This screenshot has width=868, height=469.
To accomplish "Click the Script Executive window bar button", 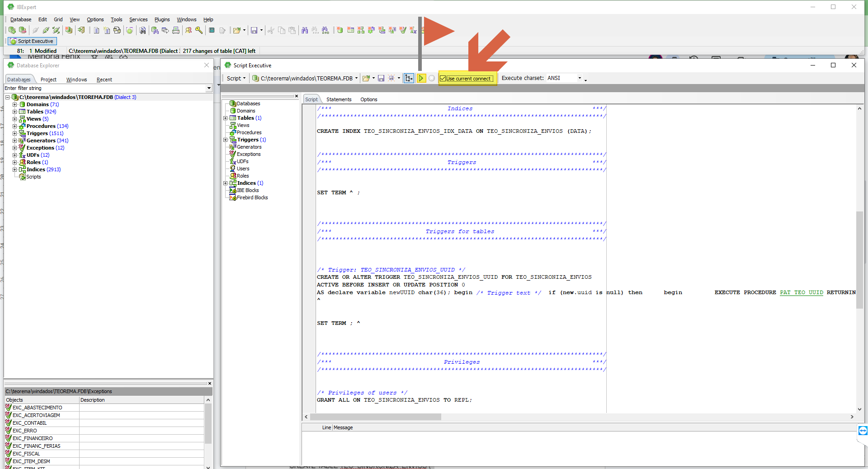I will [x=32, y=41].
